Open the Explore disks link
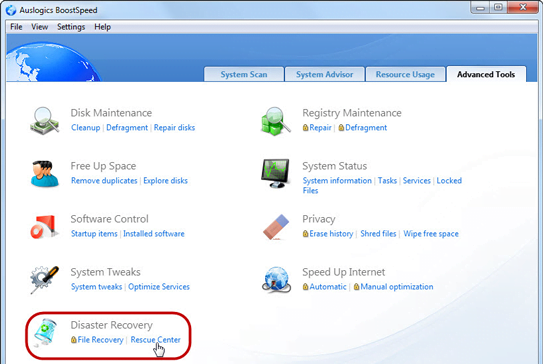 [166, 180]
